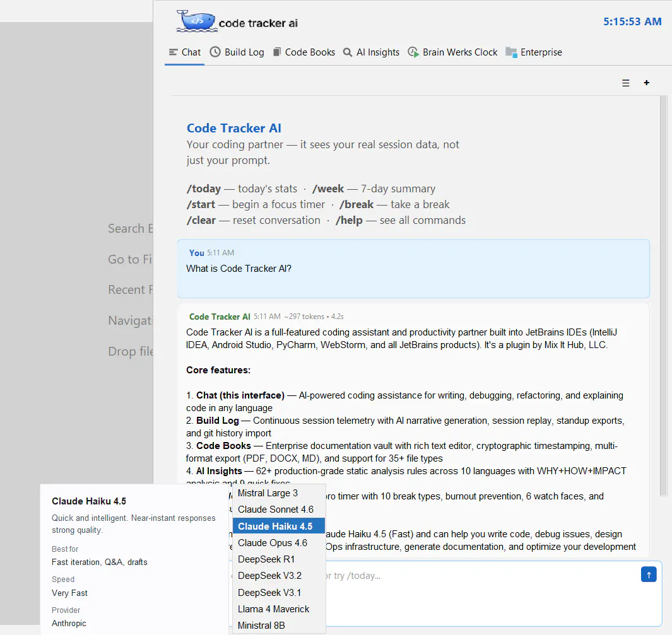Open the Code Books tab
Image resolution: width=672 pixels, height=635 pixels.
304,52
